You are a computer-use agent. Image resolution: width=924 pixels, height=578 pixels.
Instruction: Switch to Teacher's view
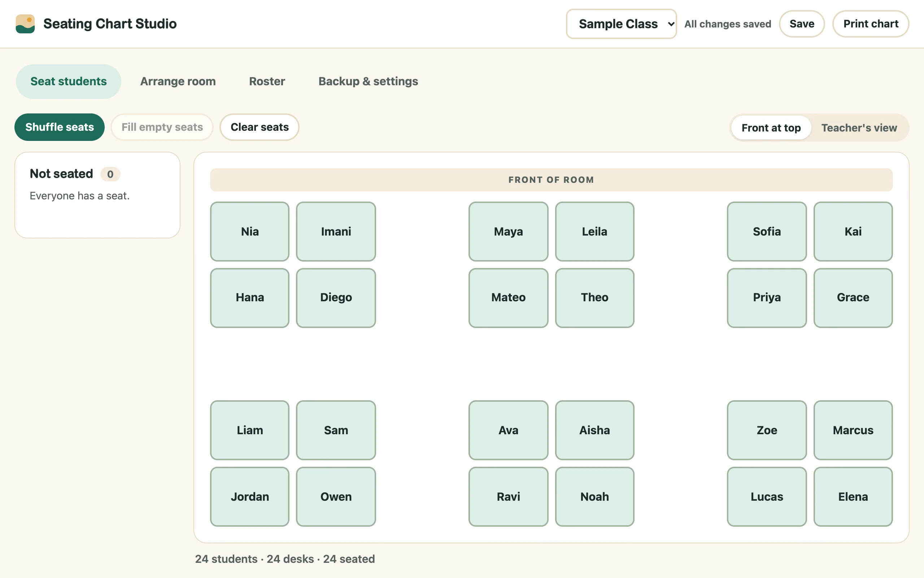click(859, 128)
